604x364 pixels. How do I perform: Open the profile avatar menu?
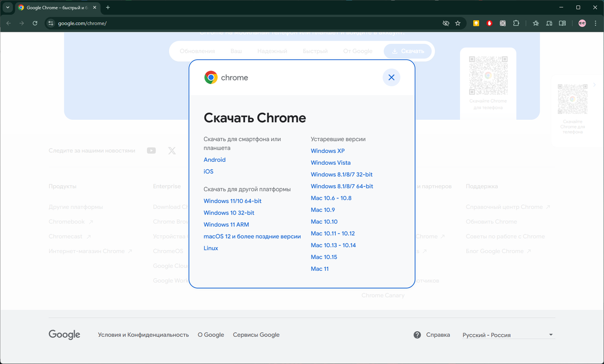tap(582, 23)
